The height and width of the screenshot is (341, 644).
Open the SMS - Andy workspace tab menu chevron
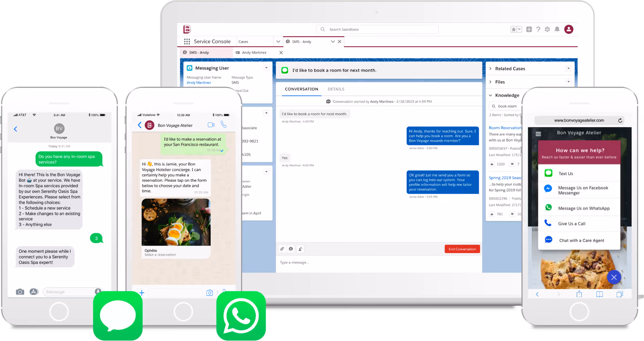pos(333,42)
